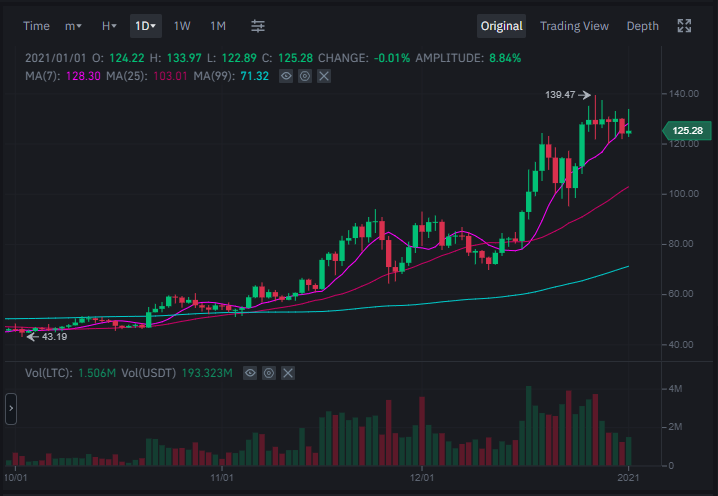Hide the volume indicator via eye icon

(x=250, y=373)
